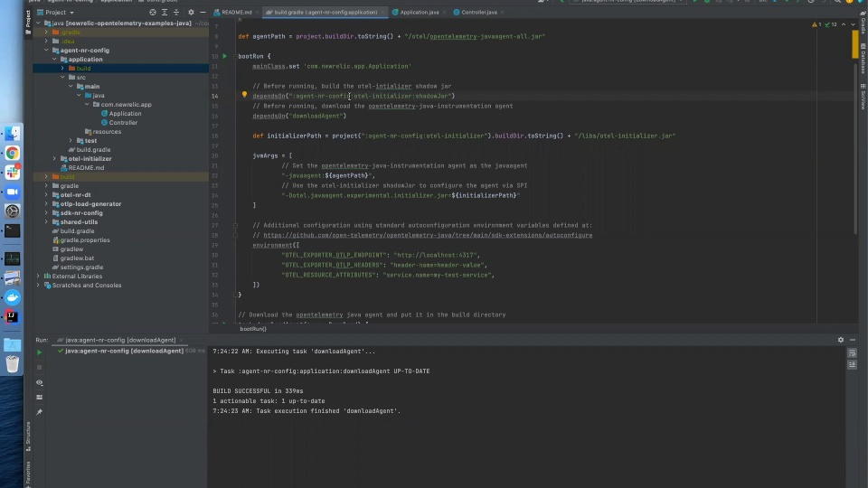Click the Expand All icon in Project panel
Screen dimensions: 868x488
[x=165, y=12]
